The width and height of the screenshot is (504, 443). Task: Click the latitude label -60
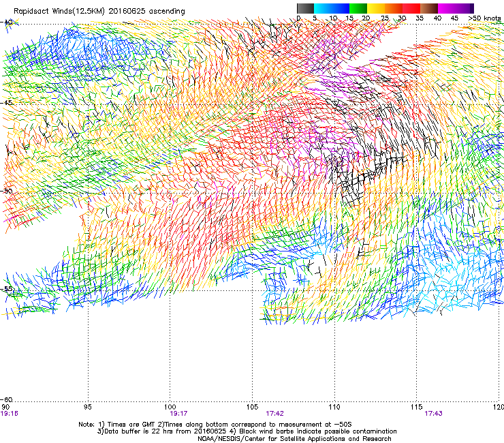6,399
